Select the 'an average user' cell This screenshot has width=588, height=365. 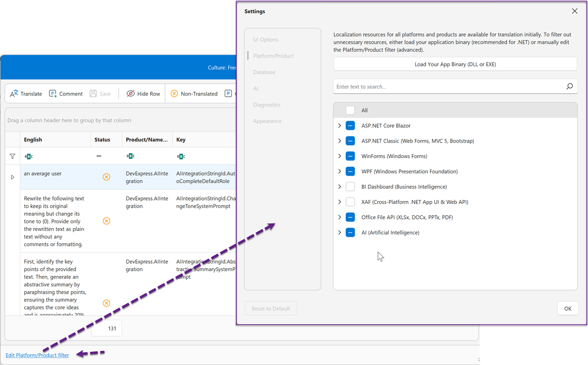(x=55, y=177)
